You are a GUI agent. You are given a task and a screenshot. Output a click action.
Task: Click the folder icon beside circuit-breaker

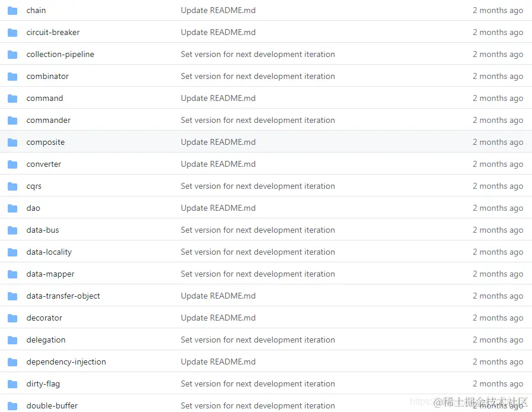pos(12,33)
